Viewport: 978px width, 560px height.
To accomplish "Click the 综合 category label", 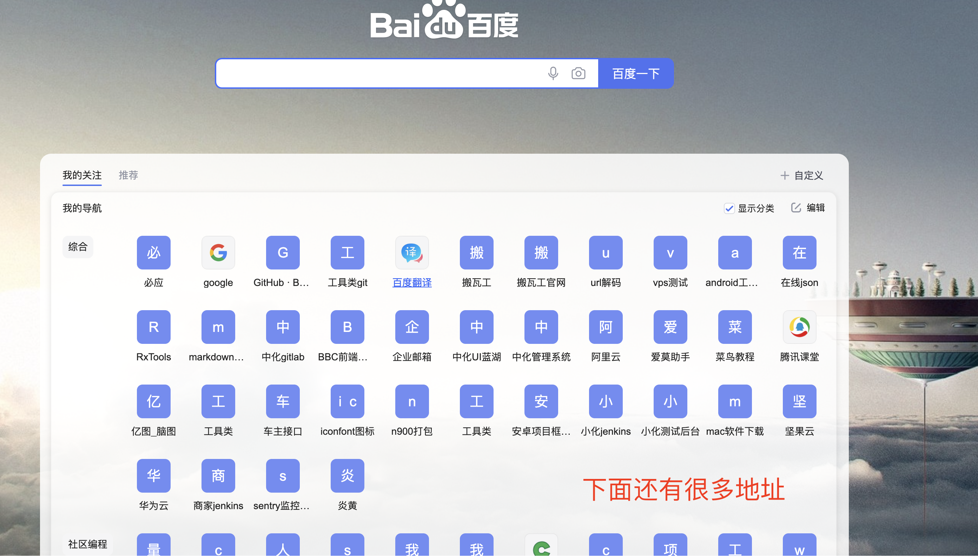I will (78, 247).
